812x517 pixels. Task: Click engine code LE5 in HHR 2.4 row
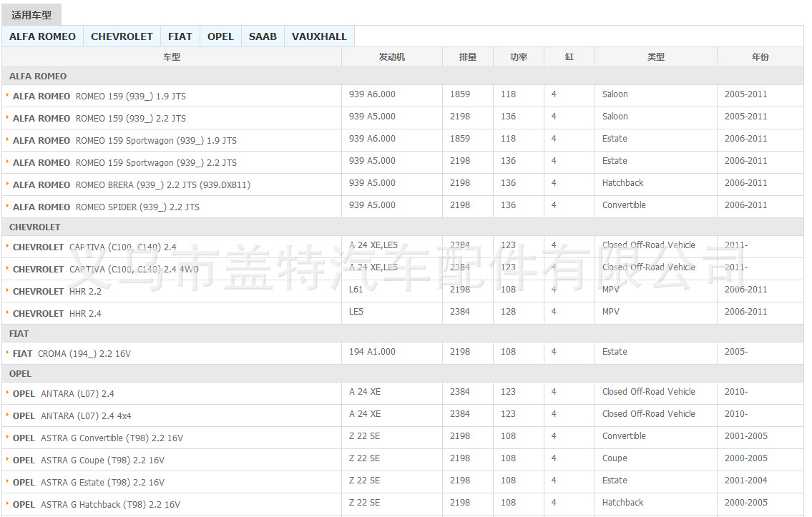tap(356, 312)
